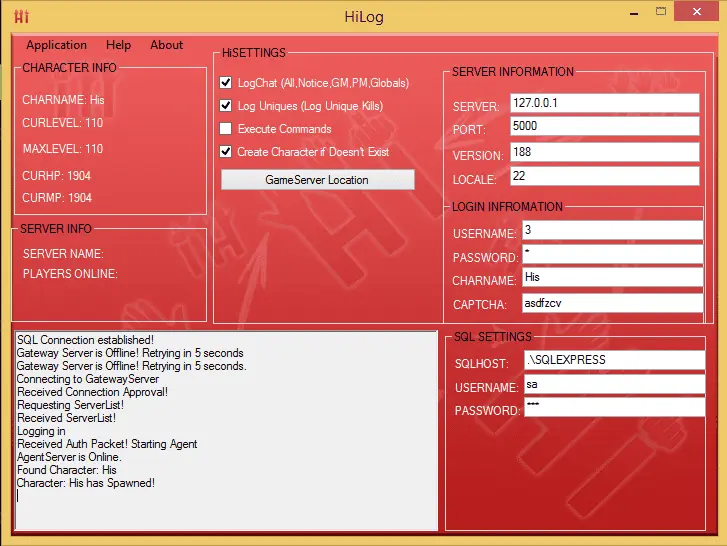Click the SQLHOST field with .\SQLEXPRESS
The width and height of the screenshot is (727, 546).
[615, 360]
